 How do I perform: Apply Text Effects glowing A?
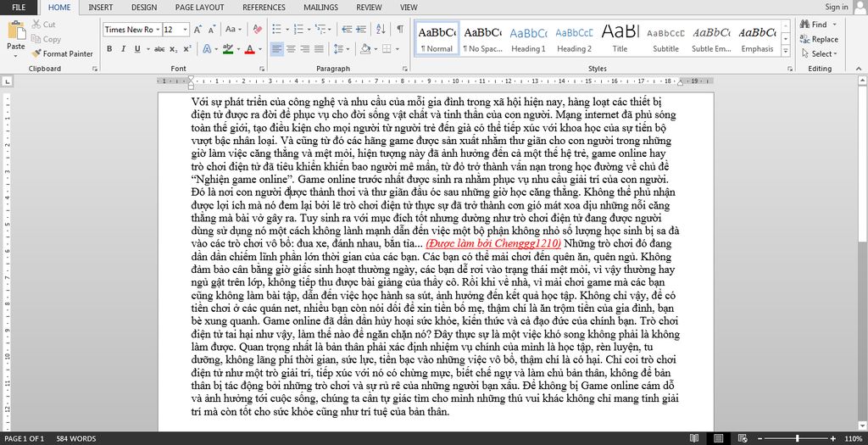tap(207, 48)
